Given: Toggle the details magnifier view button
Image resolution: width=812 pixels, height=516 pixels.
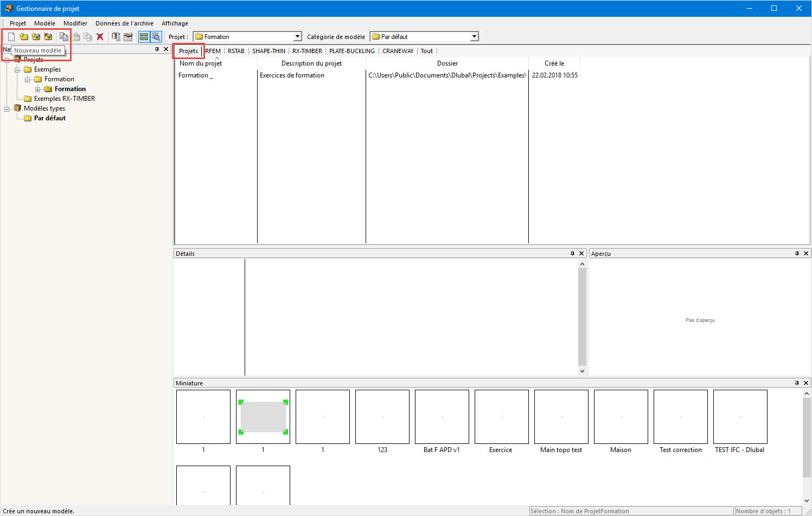Looking at the screenshot, I should 156,37.
